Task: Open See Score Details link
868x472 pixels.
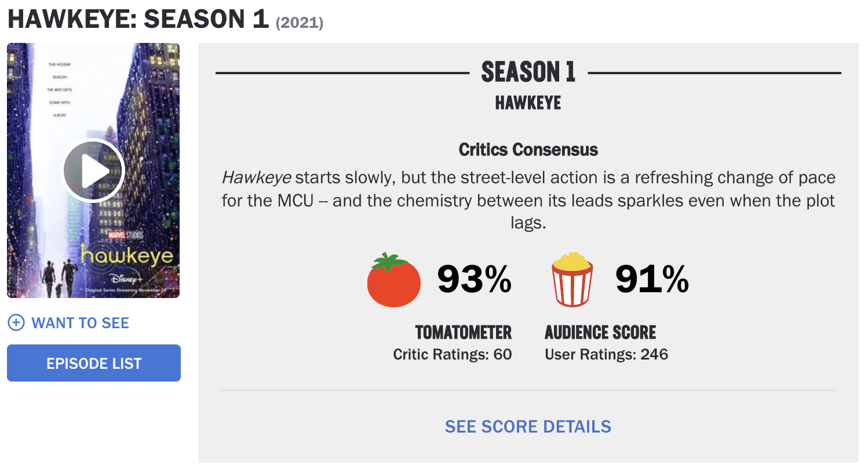Action: click(x=528, y=427)
